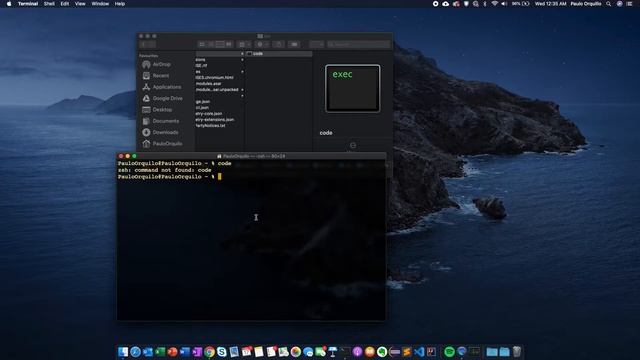640x360 pixels.
Task: Open Visual Studio Code from the Dock
Action: click(419, 352)
